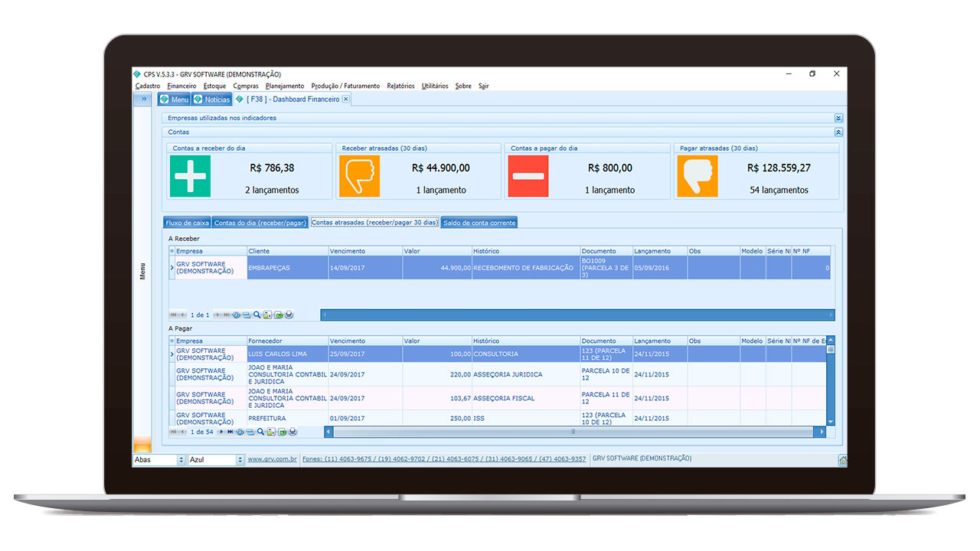Click the magnifier search icon in A Receber toolbar

pos(256,315)
